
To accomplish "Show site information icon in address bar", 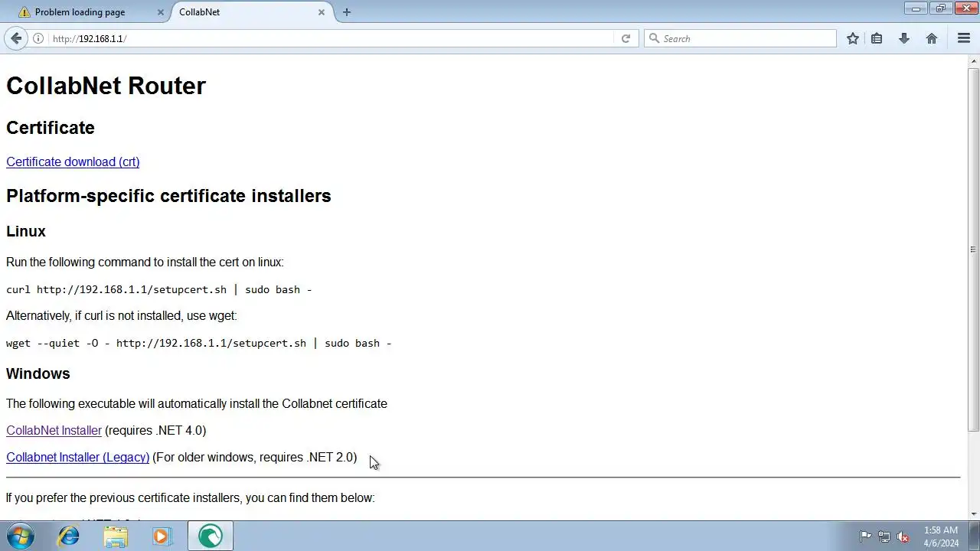I will click(38, 38).
